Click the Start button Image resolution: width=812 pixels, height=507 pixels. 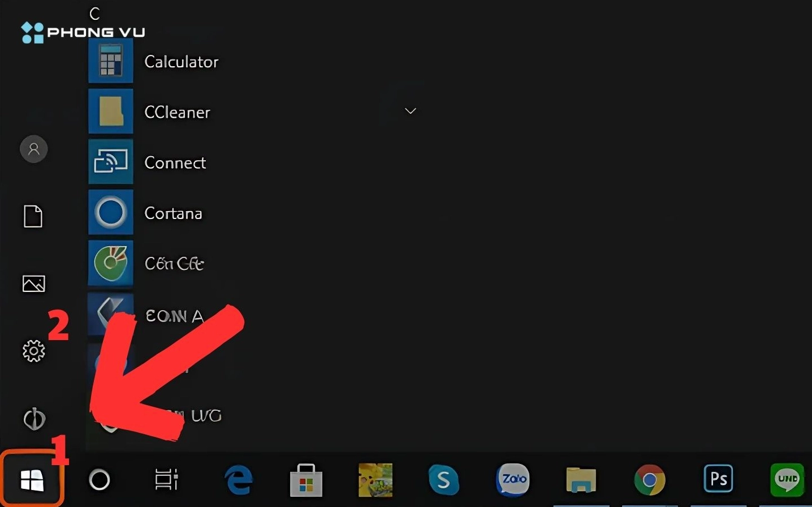coord(32,480)
